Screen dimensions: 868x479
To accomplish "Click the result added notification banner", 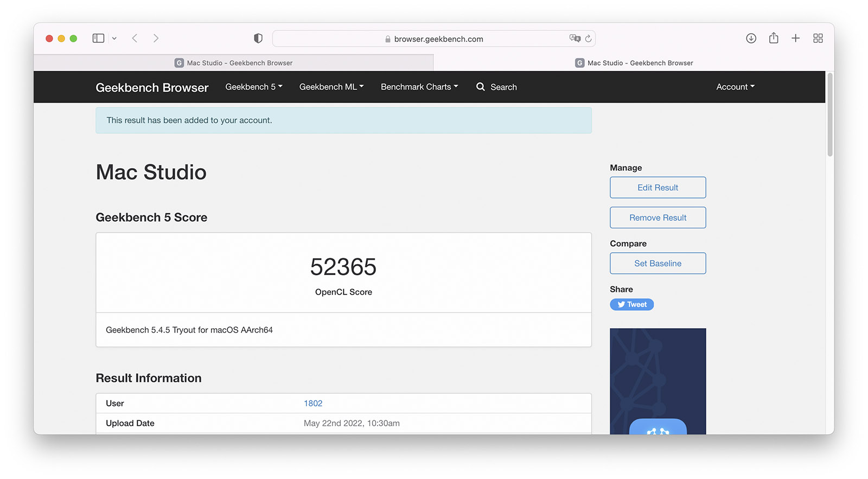I will pyautogui.click(x=343, y=120).
